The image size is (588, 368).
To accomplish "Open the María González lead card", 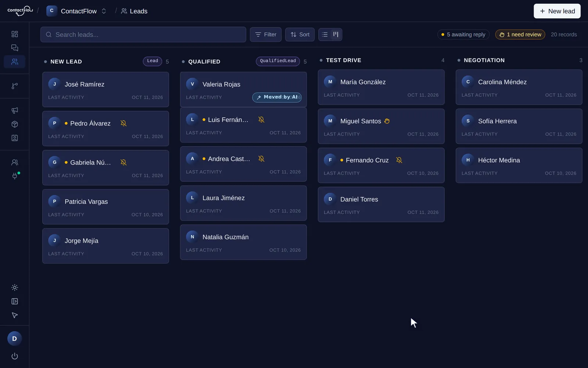I will [x=381, y=87].
